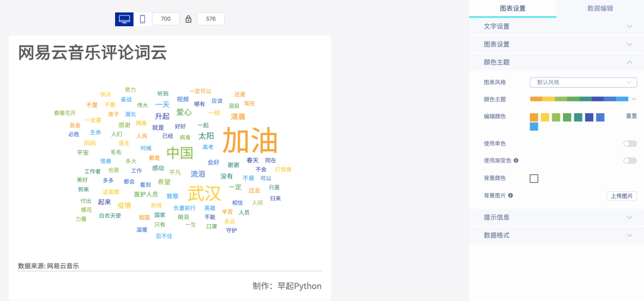Click the word 高考 in the cloud
This screenshot has width=644, height=301.
point(208,147)
